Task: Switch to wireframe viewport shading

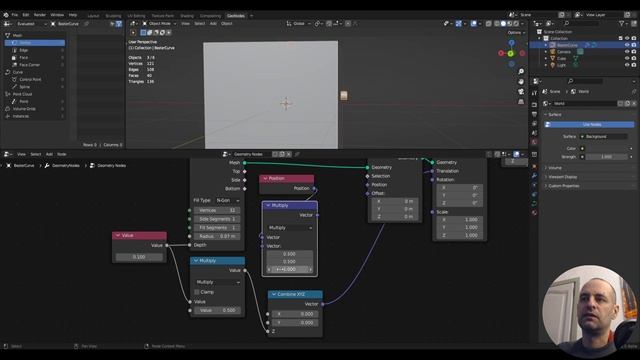Action: [497, 24]
